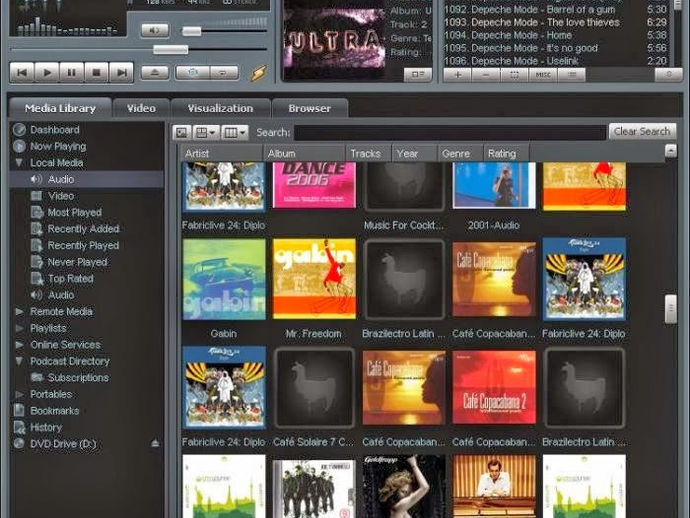Click in the Search input field
The height and width of the screenshot is (518, 690).
450,132
